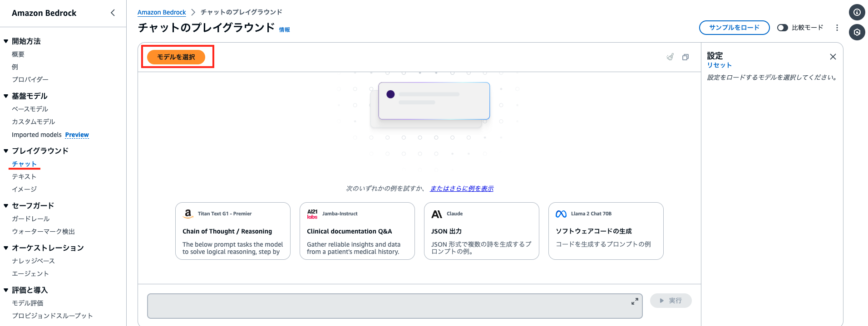Open Clinical documentation Q&A card
This screenshot has height=326, width=868.
coord(357,231)
